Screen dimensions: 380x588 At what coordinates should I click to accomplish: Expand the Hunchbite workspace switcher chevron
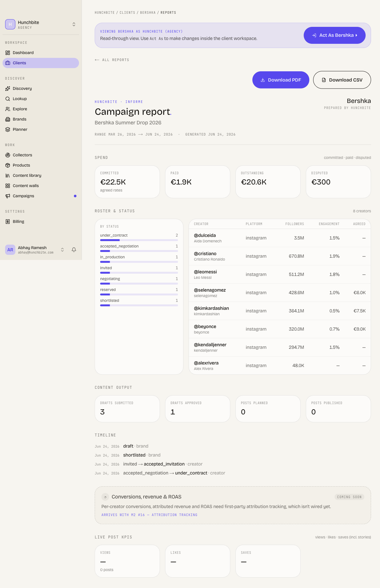point(74,24)
